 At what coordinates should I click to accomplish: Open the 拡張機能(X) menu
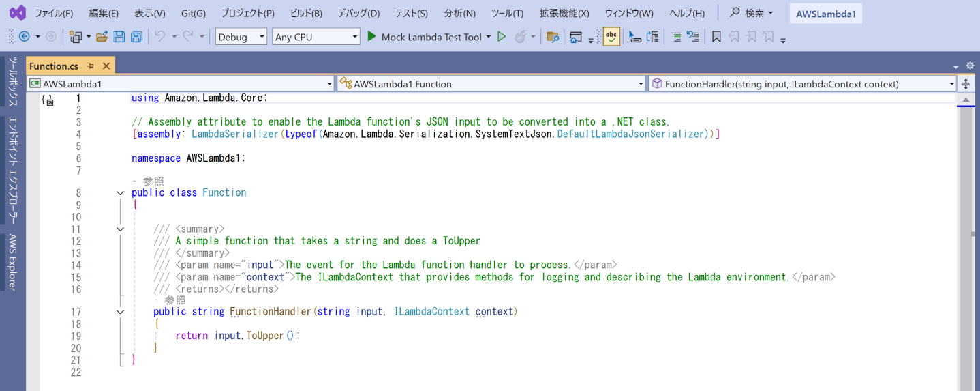564,13
